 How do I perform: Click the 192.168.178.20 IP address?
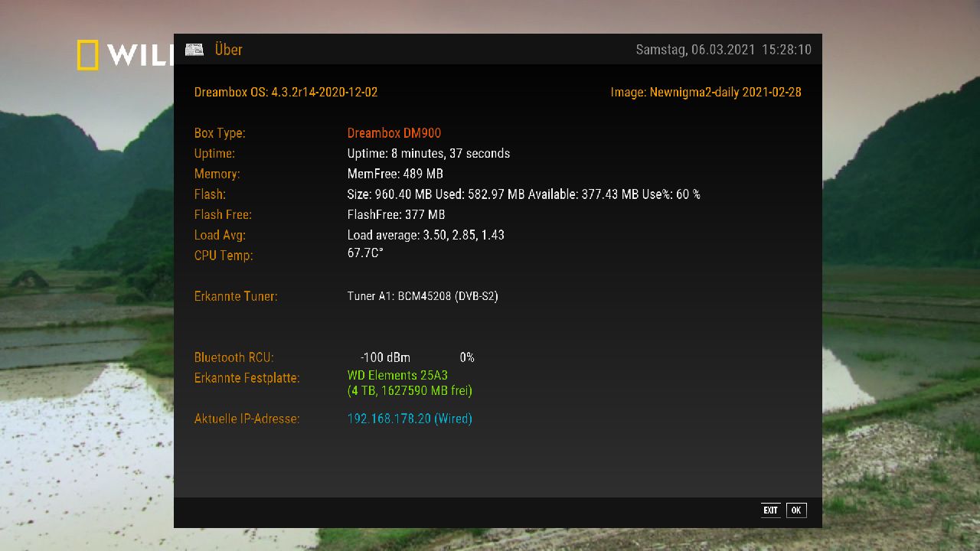[x=409, y=419]
